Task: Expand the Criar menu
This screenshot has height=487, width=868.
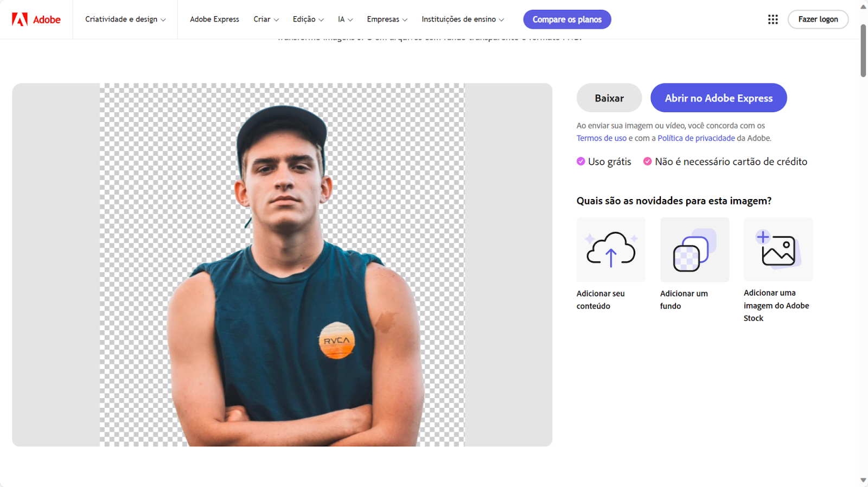Action: [x=266, y=20]
